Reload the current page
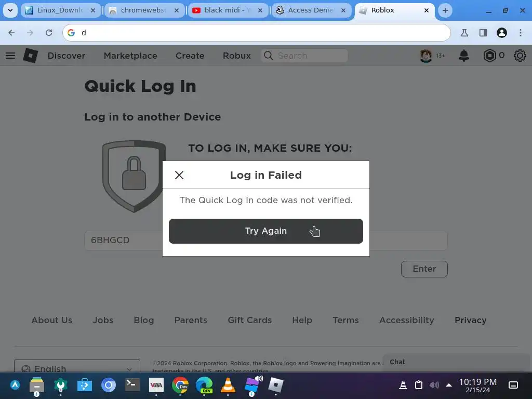The image size is (532, 399). 49,33
